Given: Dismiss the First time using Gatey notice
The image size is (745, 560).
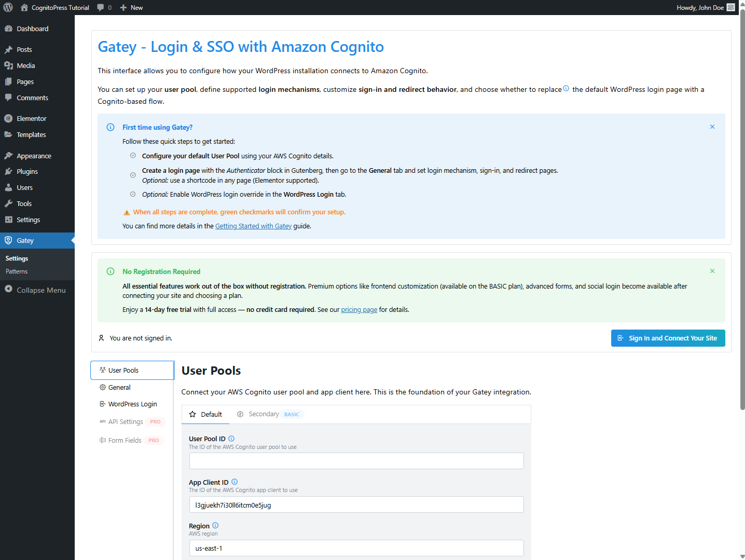Looking at the screenshot, I should [x=712, y=127].
